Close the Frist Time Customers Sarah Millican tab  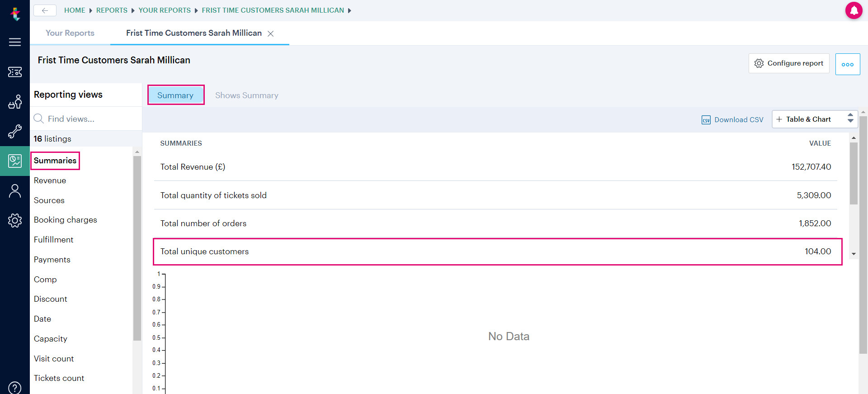[270, 33]
